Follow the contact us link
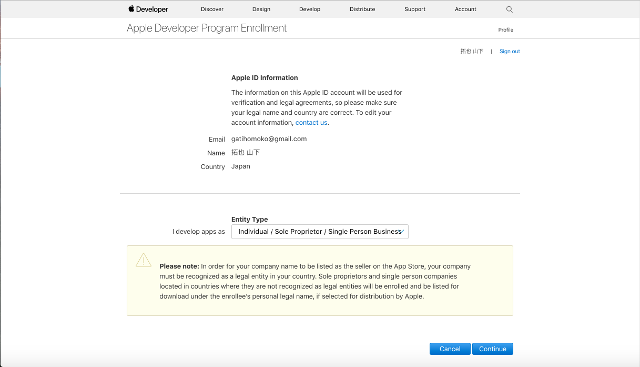The height and width of the screenshot is (367, 640). click(x=311, y=122)
